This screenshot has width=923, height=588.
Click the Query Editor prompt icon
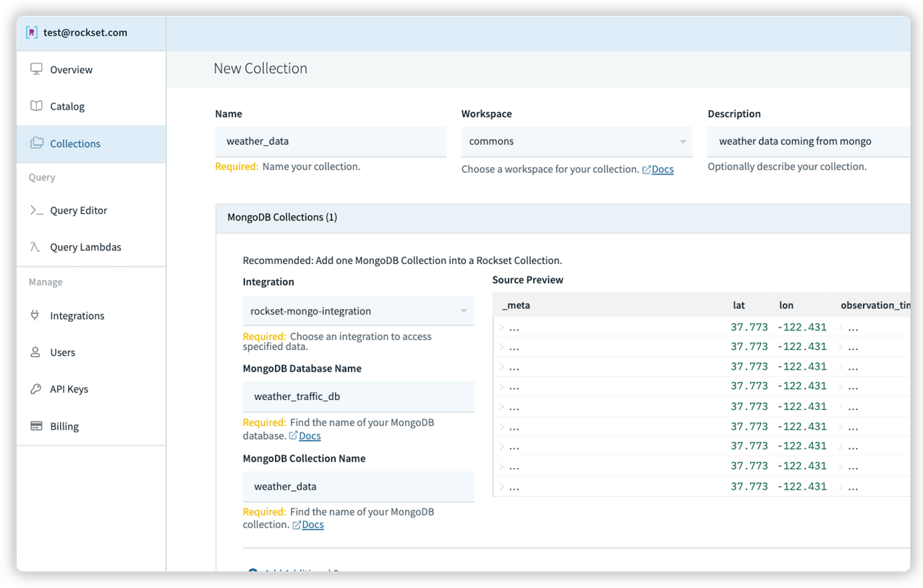[x=36, y=210]
